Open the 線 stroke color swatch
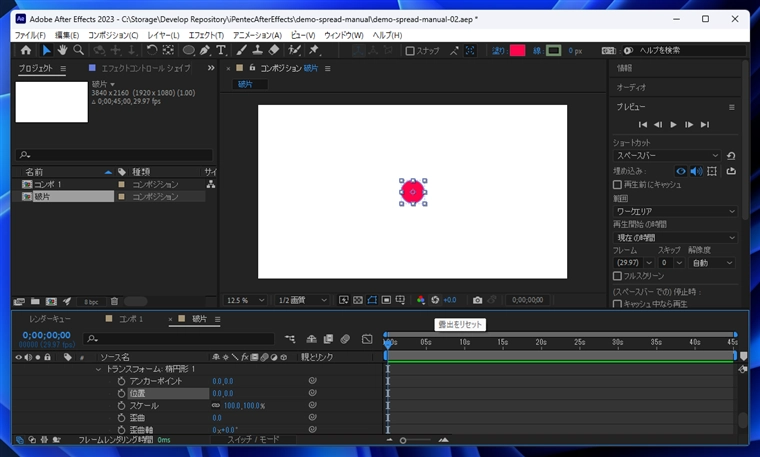760x457 pixels. 554,50
